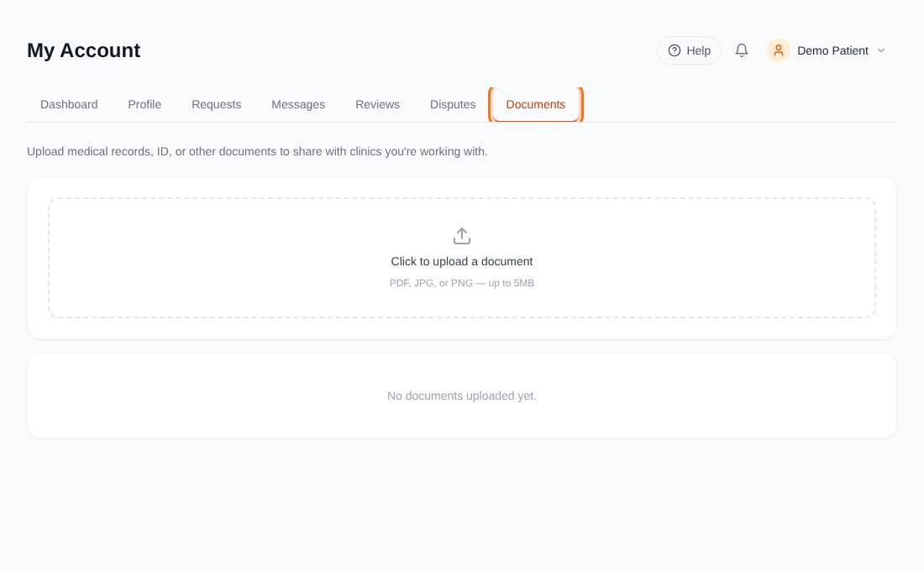Open the notifications bell
The width and height of the screenshot is (924, 571).
742,50
